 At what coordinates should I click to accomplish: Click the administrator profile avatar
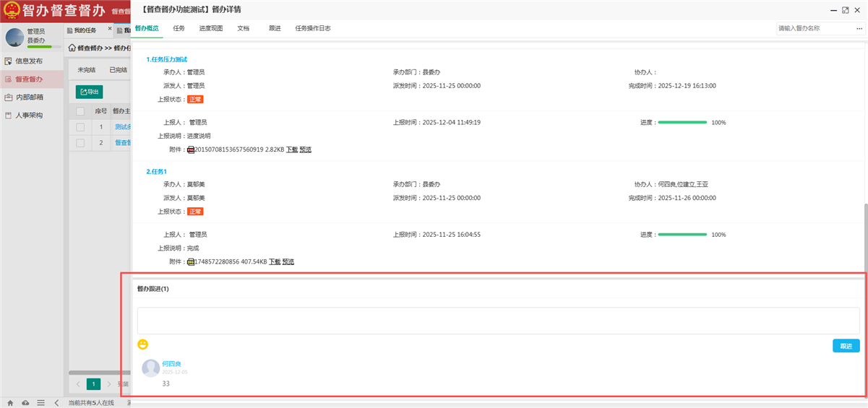pos(14,37)
